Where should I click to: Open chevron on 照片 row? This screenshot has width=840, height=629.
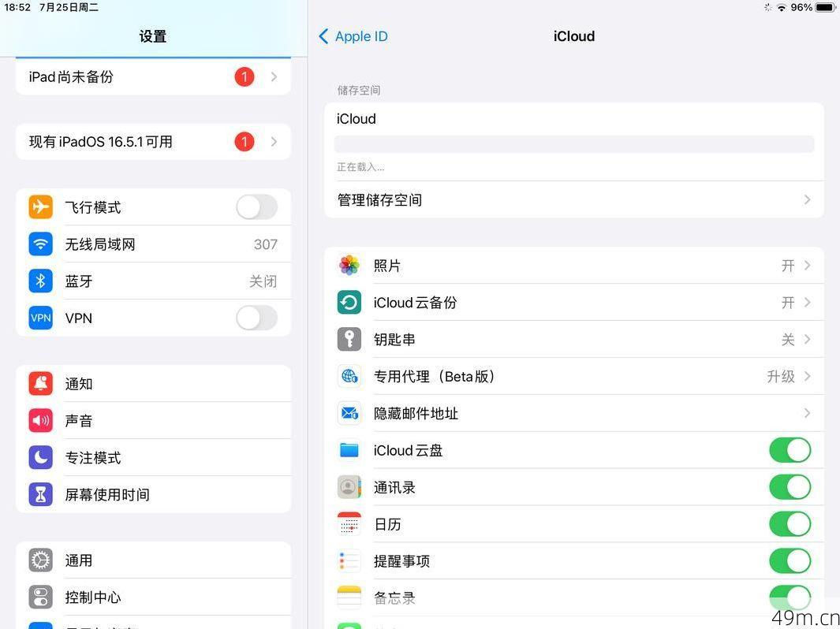pyautogui.click(x=808, y=266)
